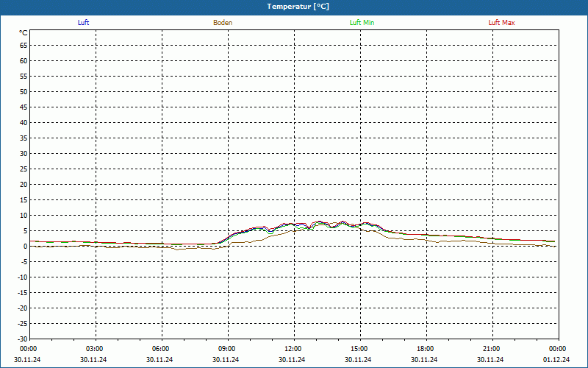
Task: Click the 65 y-axis value
Action: coord(24,46)
